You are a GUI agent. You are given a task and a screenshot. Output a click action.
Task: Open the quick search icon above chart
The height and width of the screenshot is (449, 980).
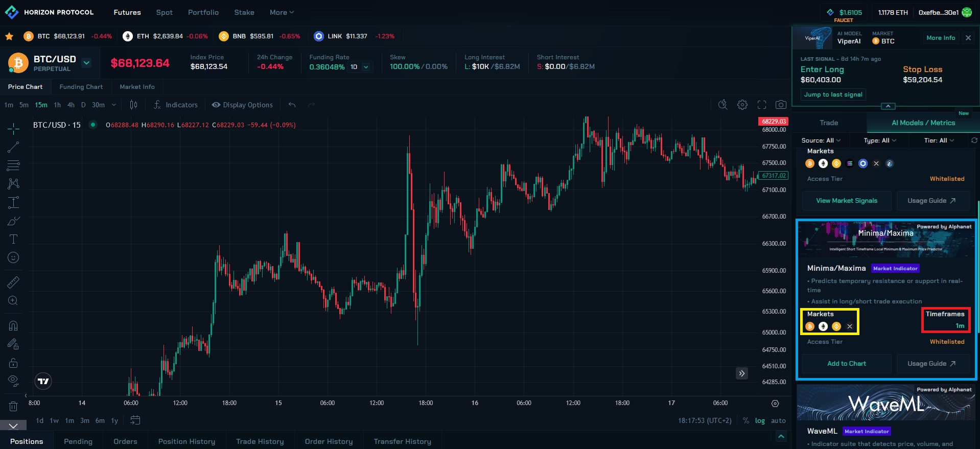click(x=722, y=105)
